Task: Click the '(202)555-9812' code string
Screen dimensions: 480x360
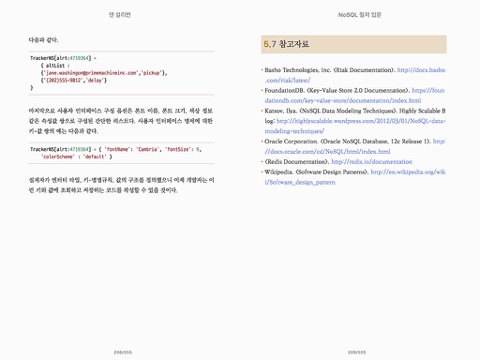Action: 62,80
